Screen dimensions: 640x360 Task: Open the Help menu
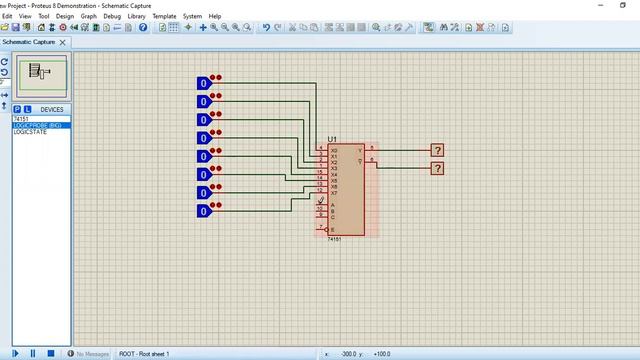(x=215, y=16)
